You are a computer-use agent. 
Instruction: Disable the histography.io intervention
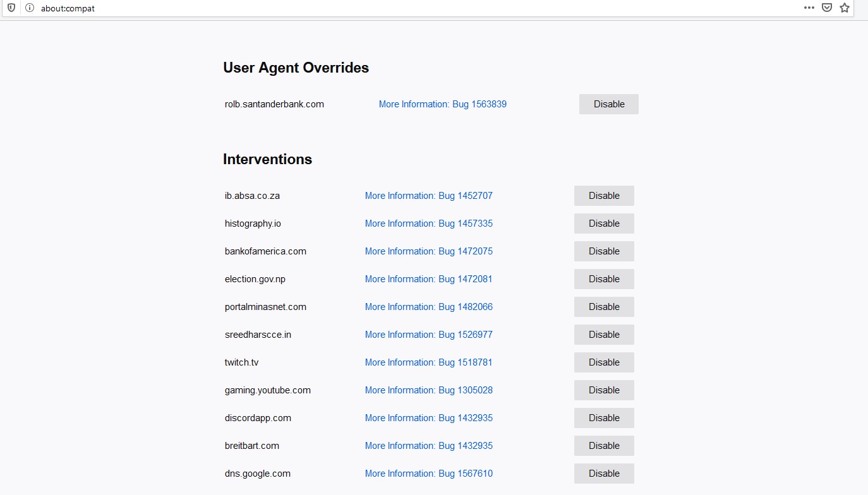[604, 224]
